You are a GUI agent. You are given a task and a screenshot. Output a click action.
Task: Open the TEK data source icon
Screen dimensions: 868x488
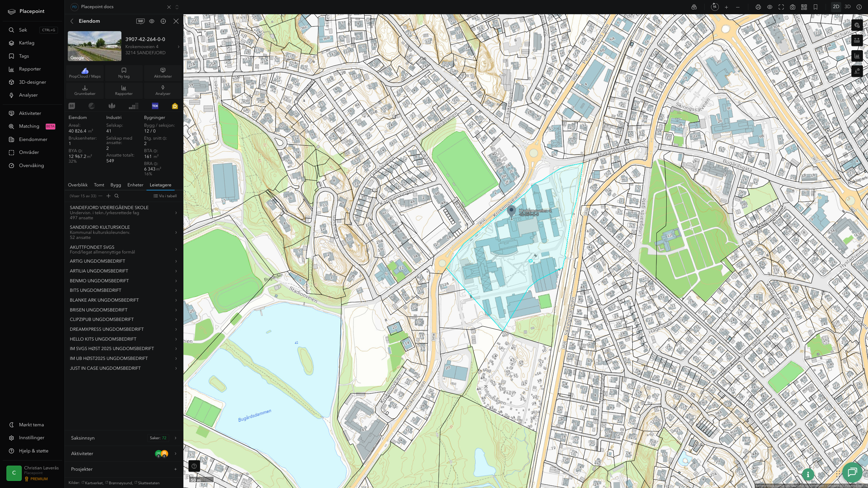(155, 106)
